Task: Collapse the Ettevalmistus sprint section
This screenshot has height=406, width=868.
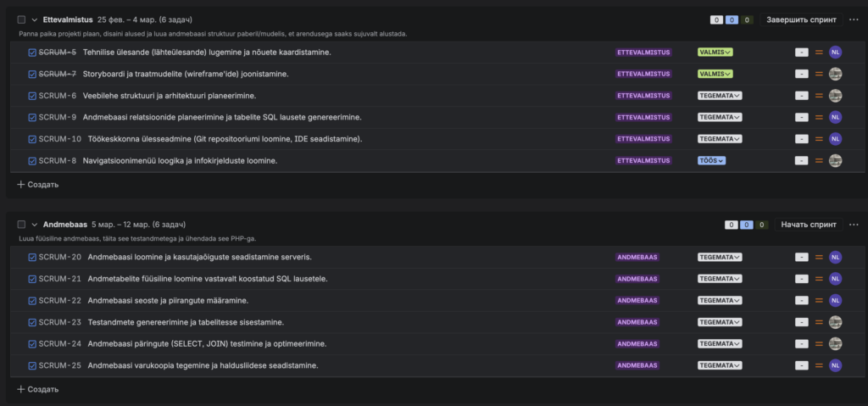Action: click(x=35, y=19)
